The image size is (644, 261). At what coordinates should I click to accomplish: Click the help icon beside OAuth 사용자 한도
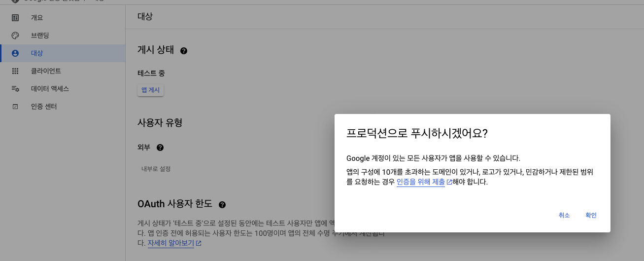[222, 204]
